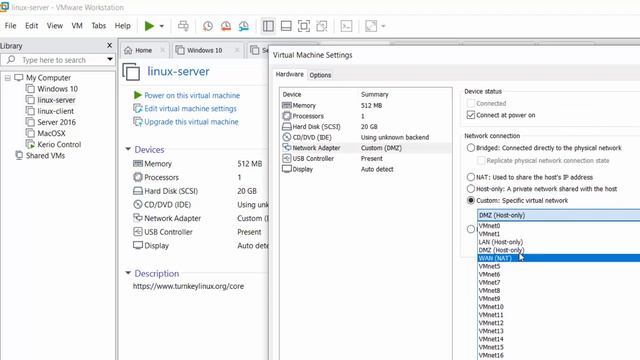The width and height of the screenshot is (640, 360).
Task: Select linux-client in the library
Action: tap(56, 111)
